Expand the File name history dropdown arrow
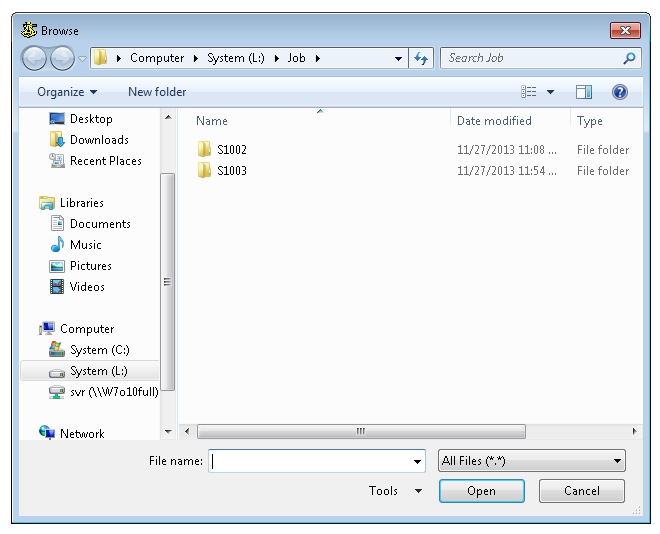 click(x=418, y=461)
